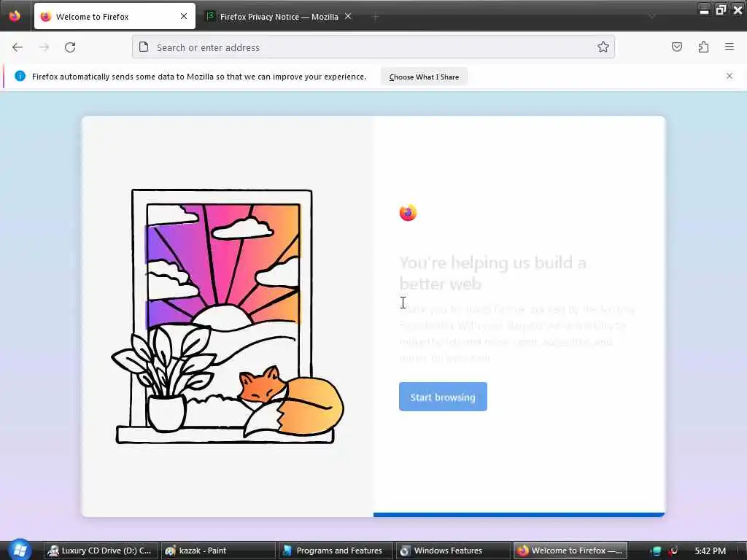
Task: Click Choose What I Share button
Action: point(424,77)
